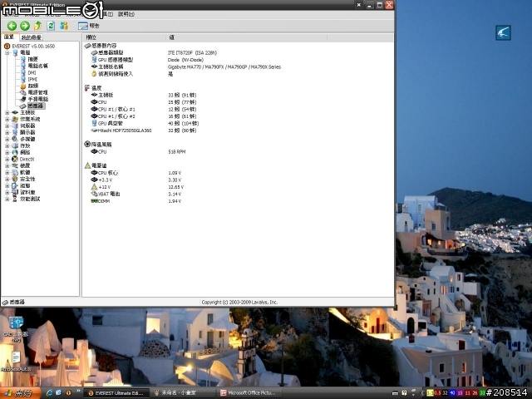
Task: Select the 選單 menu tab
Action: click(9, 37)
